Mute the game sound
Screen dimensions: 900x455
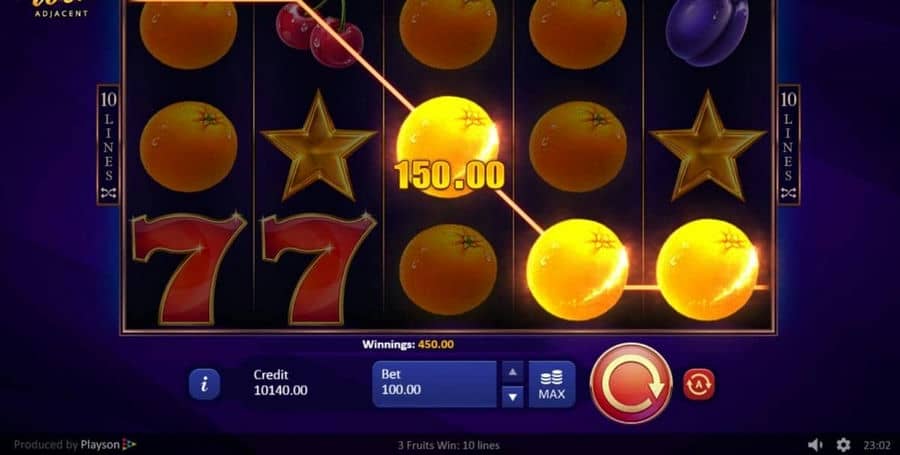click(x=815, y=445)
